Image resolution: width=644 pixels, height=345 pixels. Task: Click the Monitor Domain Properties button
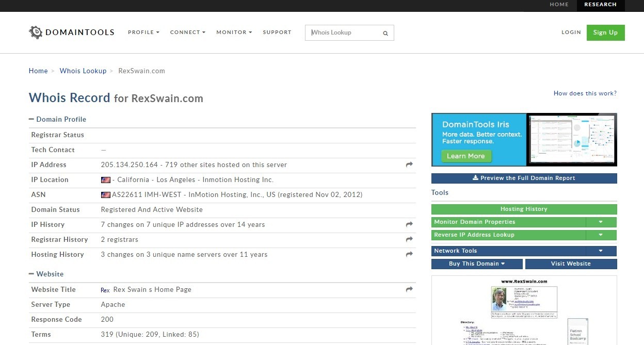pos(508,222)
